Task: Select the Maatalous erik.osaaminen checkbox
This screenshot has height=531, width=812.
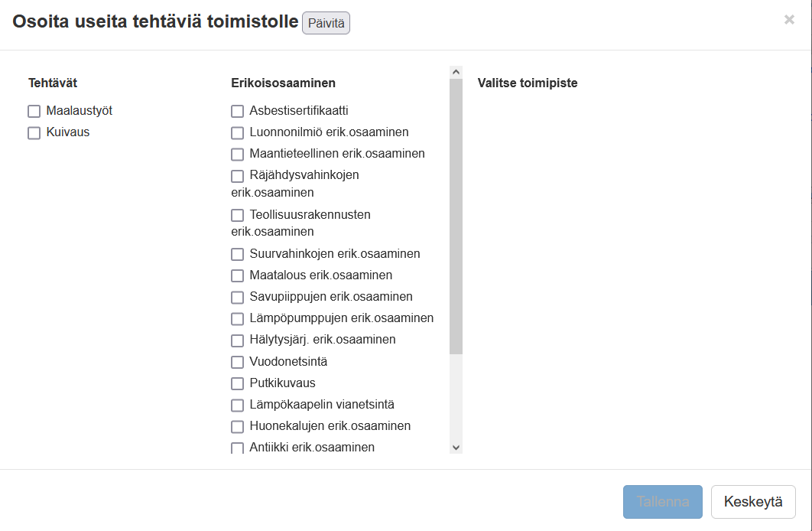Action: (238, 276)
